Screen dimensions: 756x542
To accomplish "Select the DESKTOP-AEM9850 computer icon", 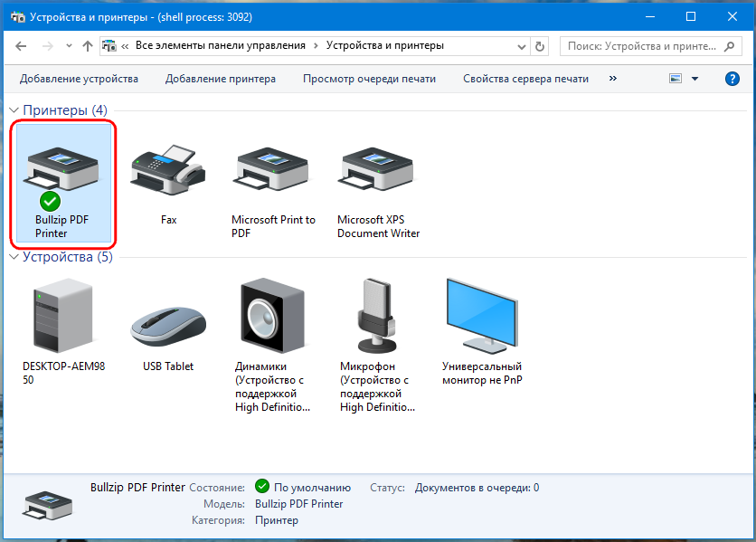I will point(62,315).
